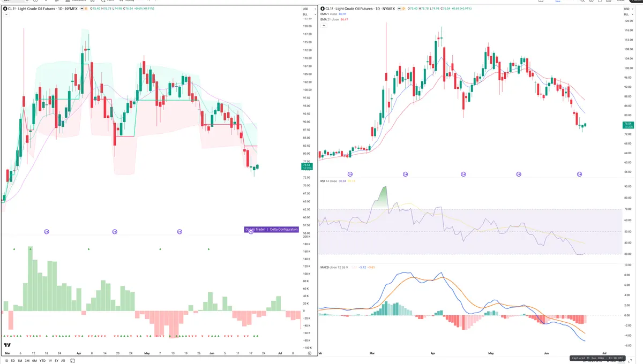Click the TradingView logo in left chart
The image size is (643, 364).
click(x=8, y=345)
